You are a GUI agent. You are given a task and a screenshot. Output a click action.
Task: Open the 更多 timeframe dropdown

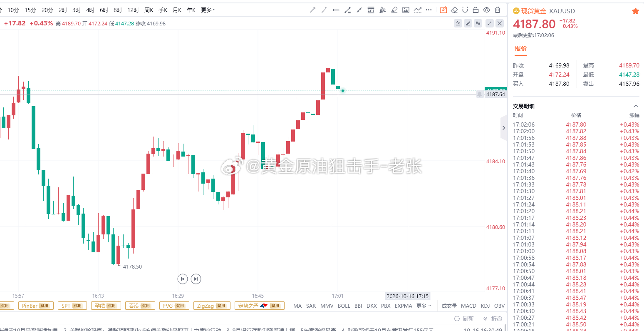coord(208,10)
